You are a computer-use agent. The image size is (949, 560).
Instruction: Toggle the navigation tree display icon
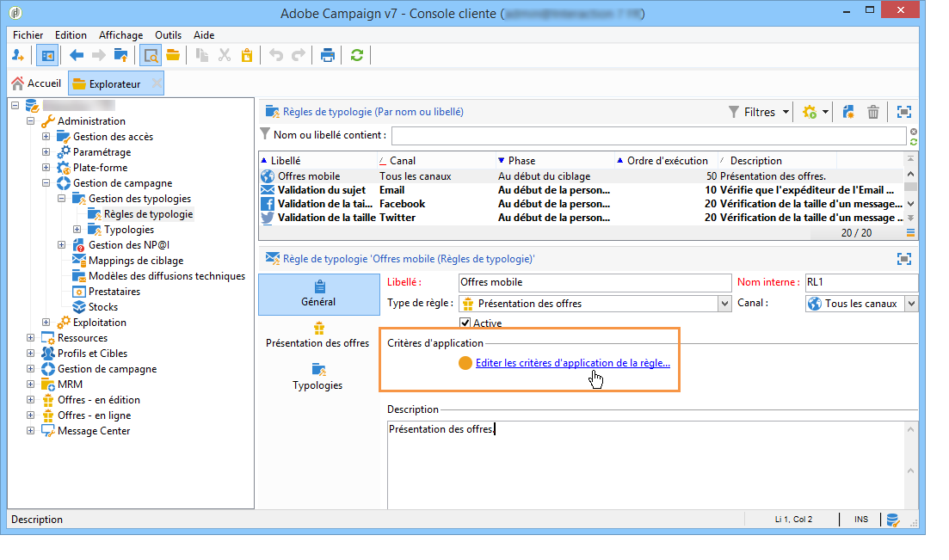pyautogui.click(x=47, y=56)
